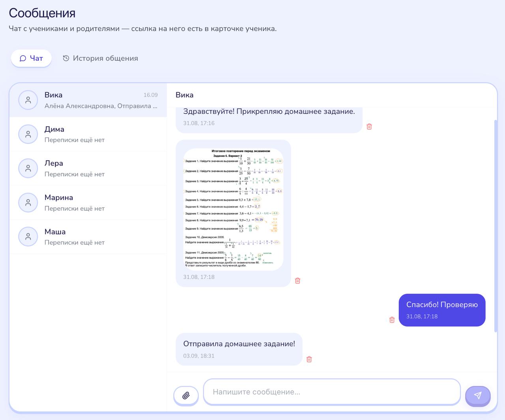505x420 pixels.
Task: Delete the "Спасибо! Проверяю" message
Action: [392, 320]
